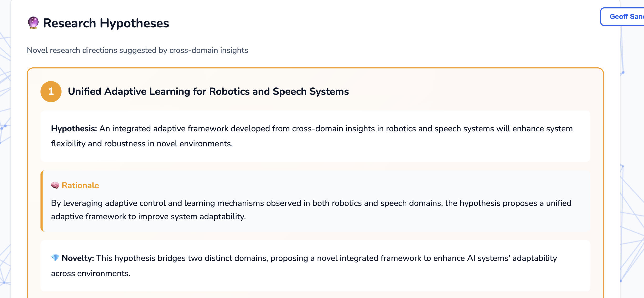Screen dimensions: 644x298
Task: Click 'adaptive framework to improve system adaptability' line
Action: [x=149, y=217]
